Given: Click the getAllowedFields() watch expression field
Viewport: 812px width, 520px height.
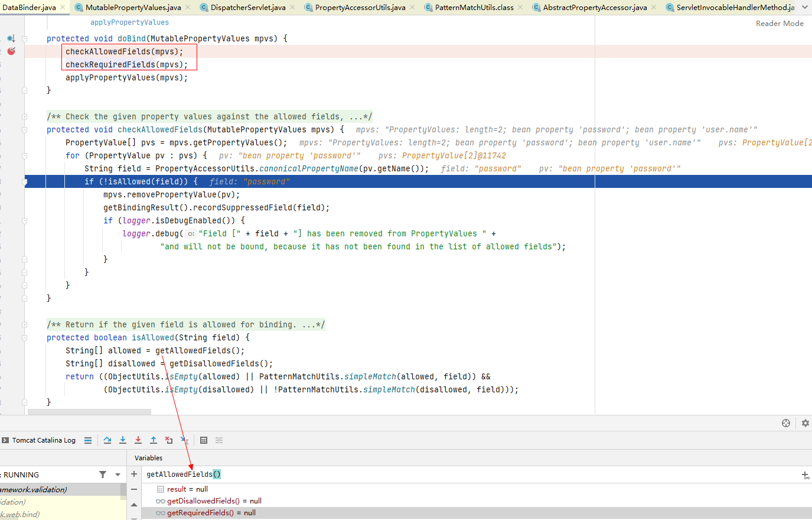Looking at the screenshot, I should pos(469,474).
